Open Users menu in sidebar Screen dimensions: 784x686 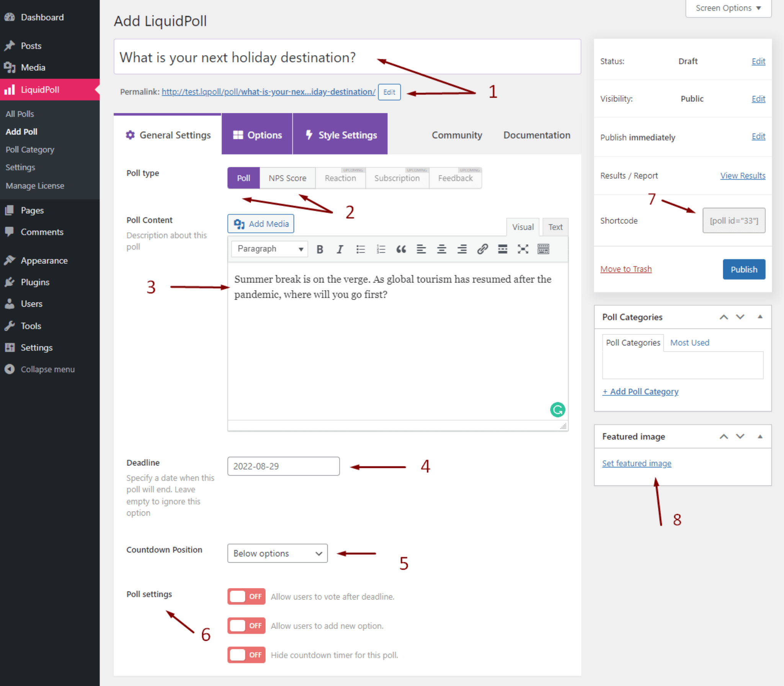[x=50, y=304]
